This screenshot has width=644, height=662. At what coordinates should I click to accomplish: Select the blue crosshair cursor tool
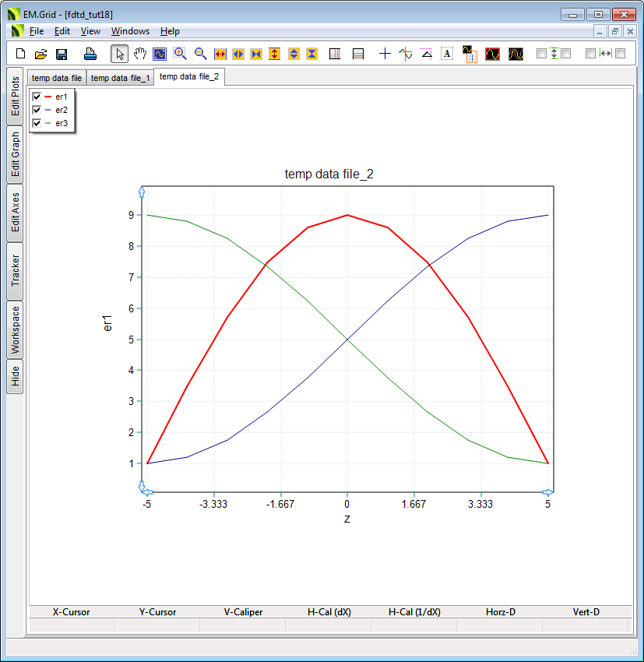coord(385,54)
